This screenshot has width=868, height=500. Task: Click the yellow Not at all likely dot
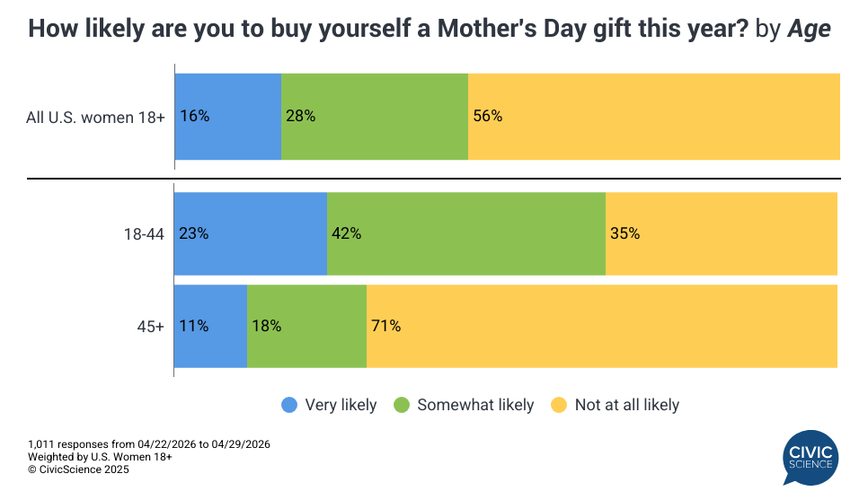coord(559,405)
